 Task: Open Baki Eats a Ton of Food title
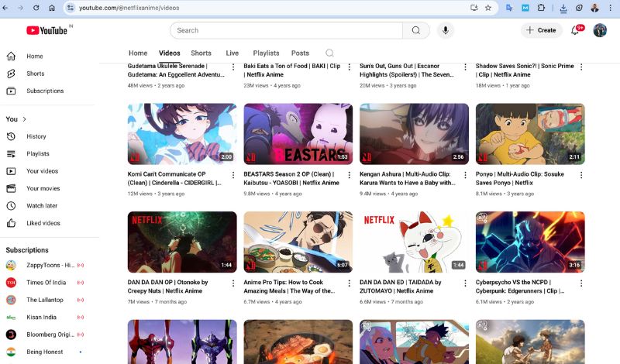(x=292, y=70)
